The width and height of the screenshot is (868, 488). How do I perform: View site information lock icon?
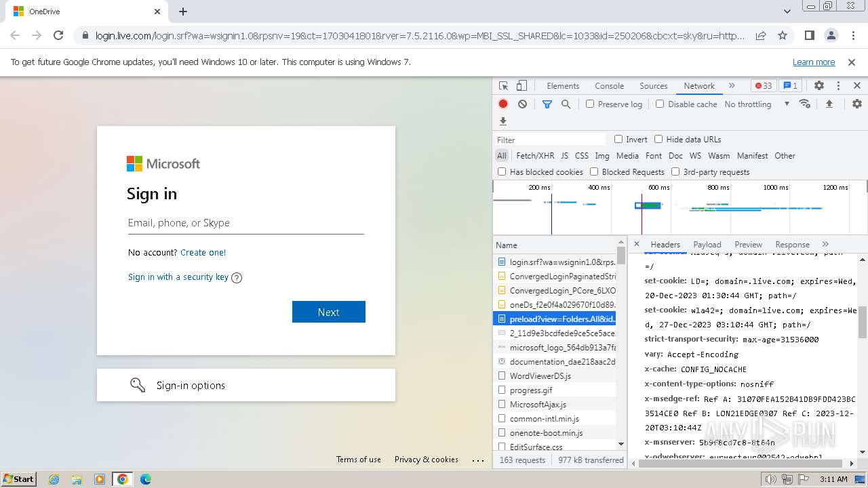tap(85, 35)
